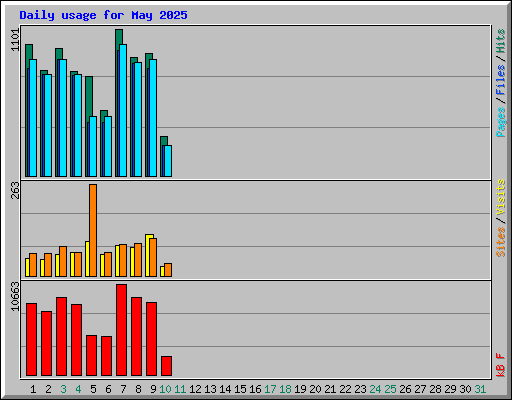Screen dimensions: 512x400
Task: Click day 31 on the x-axis
Action: click(480, 389)
